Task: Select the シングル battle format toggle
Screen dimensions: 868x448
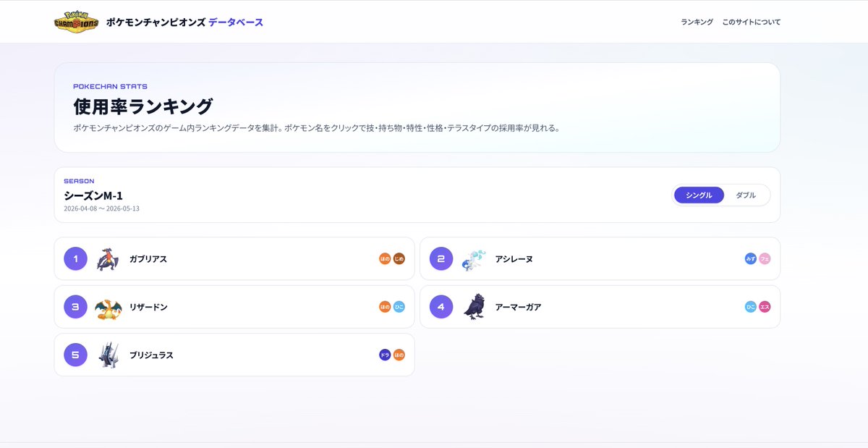Action: (699, 195)
